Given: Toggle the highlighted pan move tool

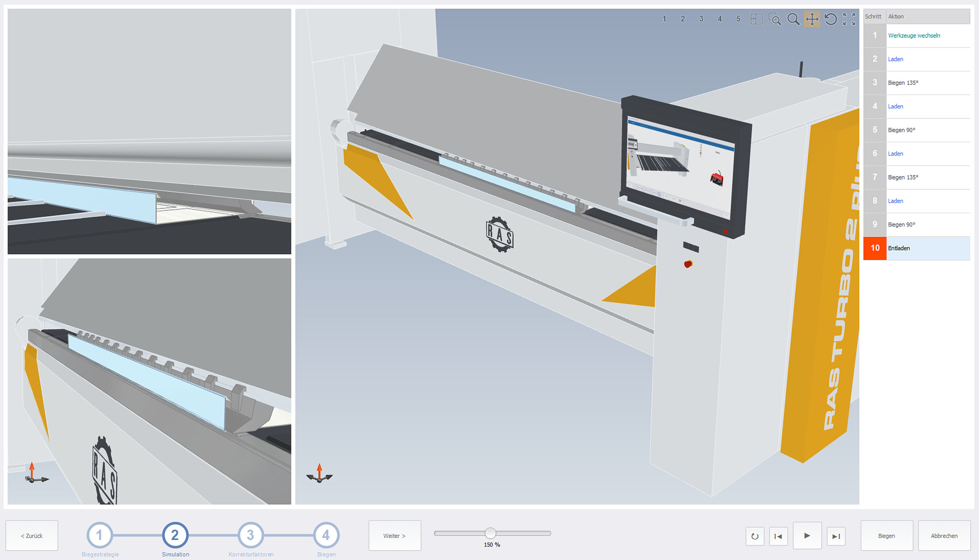Looking at the screenshot, I should [x=812, y=19].
